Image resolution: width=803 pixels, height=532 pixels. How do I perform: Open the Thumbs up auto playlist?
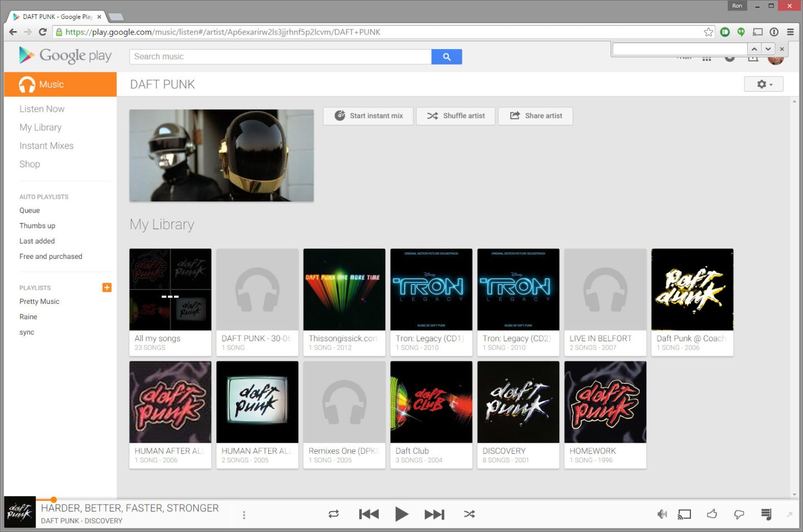click(x=37, y=226)
